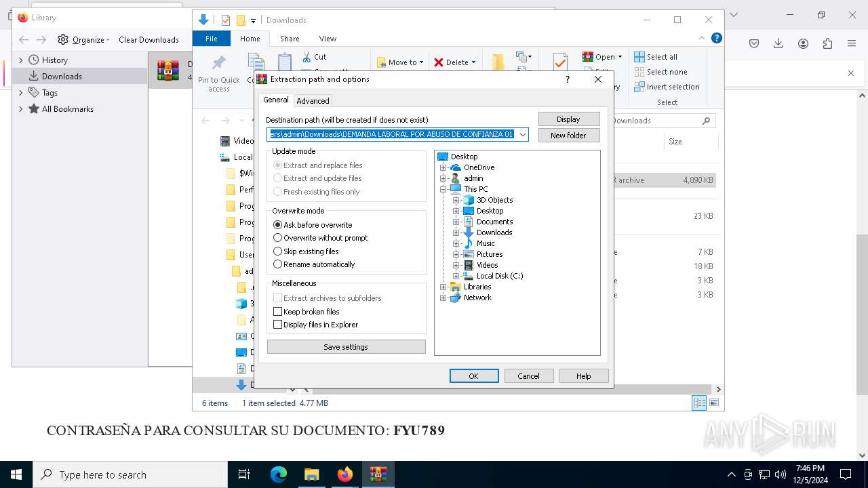Switch to details view in Explorer status bar

(699, 403)
